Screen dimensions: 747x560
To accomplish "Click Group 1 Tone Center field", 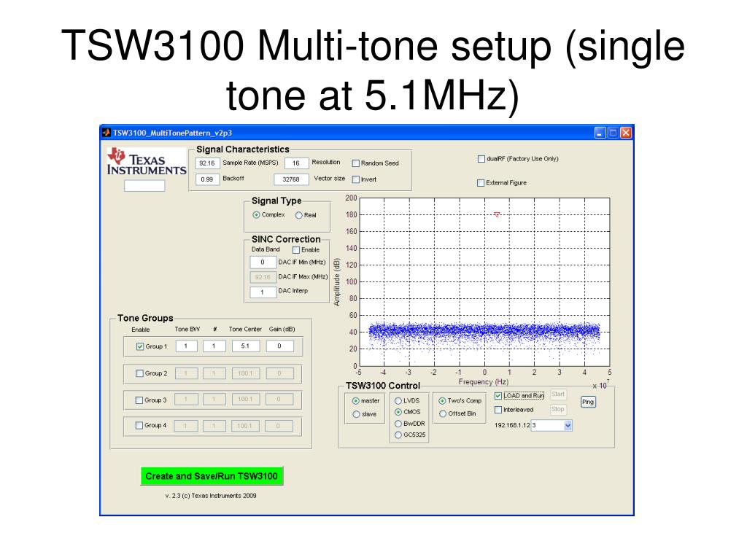I will 246,346.
